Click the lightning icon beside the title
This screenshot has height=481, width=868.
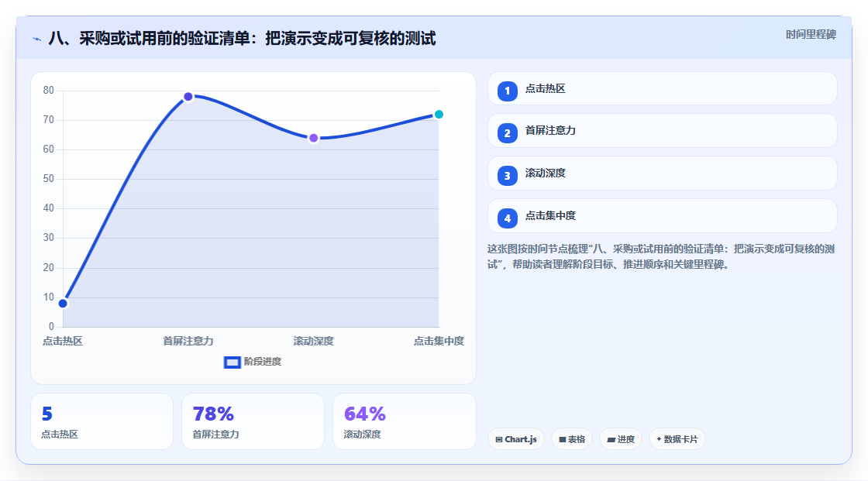[x=37, y=39]
